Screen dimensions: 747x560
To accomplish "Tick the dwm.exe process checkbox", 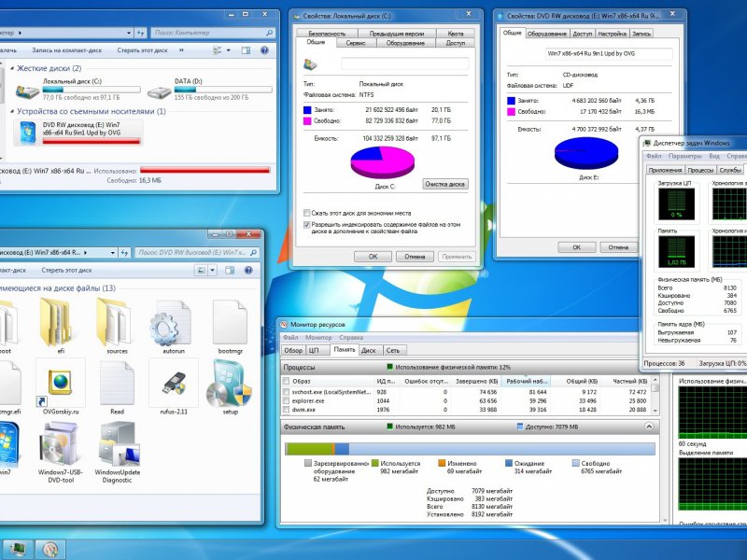I will tap(286, 410).
